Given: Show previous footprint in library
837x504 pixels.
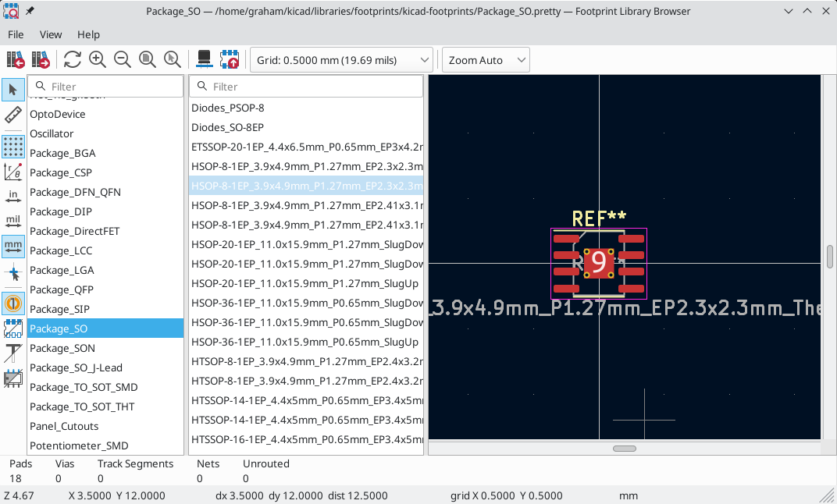Looking at the screenshot, I should point(16,60).
